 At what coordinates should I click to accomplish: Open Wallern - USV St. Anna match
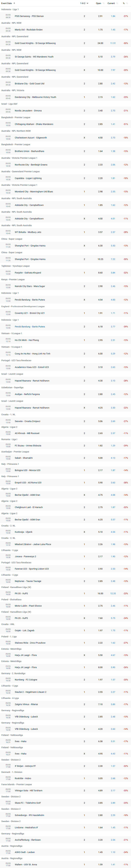point(26,864)
